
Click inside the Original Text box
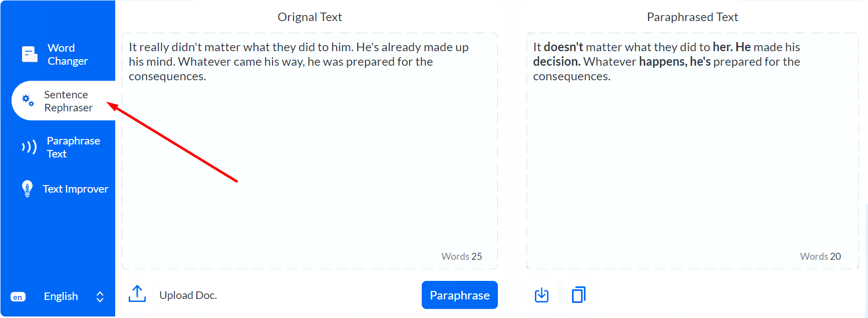310,151
